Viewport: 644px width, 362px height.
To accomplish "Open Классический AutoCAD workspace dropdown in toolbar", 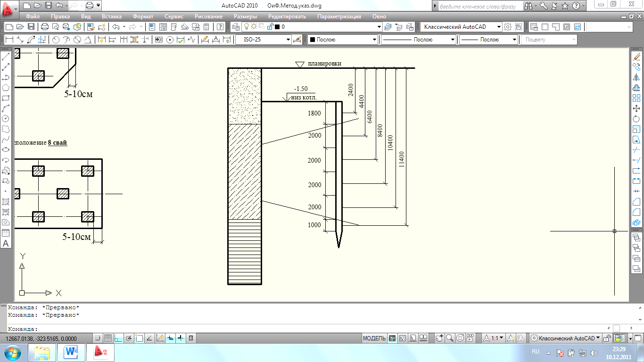I will click(498, 27).
